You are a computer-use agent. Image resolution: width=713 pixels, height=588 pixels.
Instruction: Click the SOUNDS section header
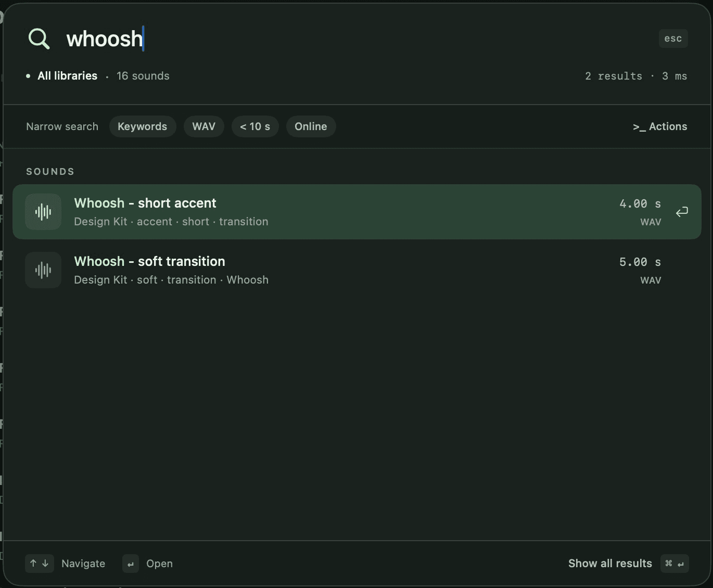tap(50, 172)
